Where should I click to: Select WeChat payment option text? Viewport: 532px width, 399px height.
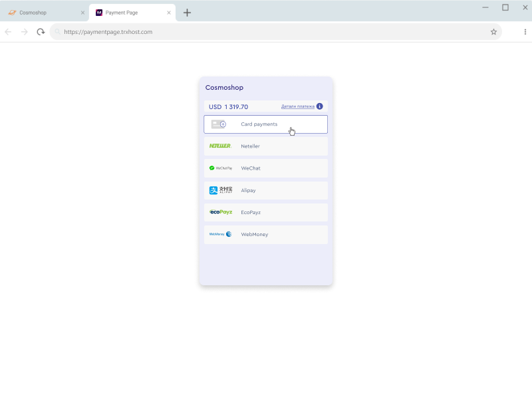(x=251, y=168)
